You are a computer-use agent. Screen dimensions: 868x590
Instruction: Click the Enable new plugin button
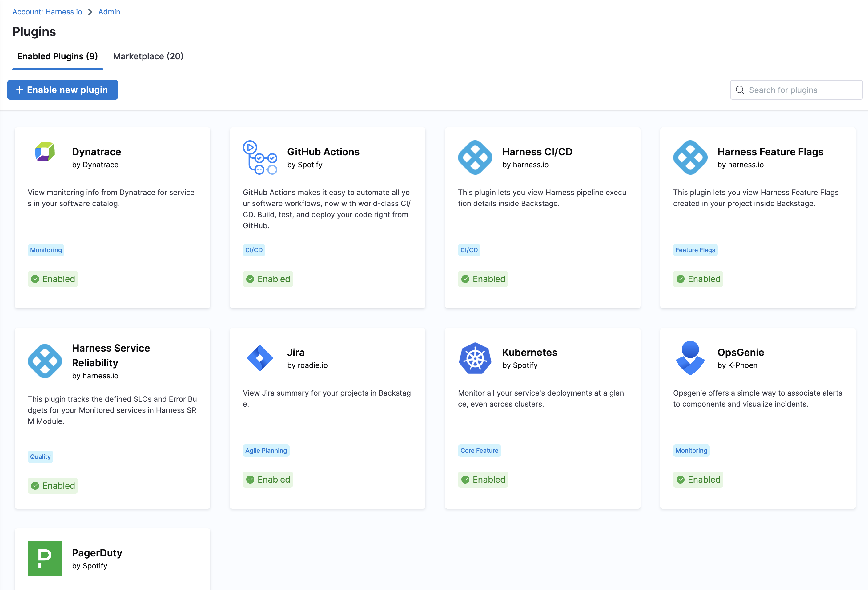[x=62, y=90]
